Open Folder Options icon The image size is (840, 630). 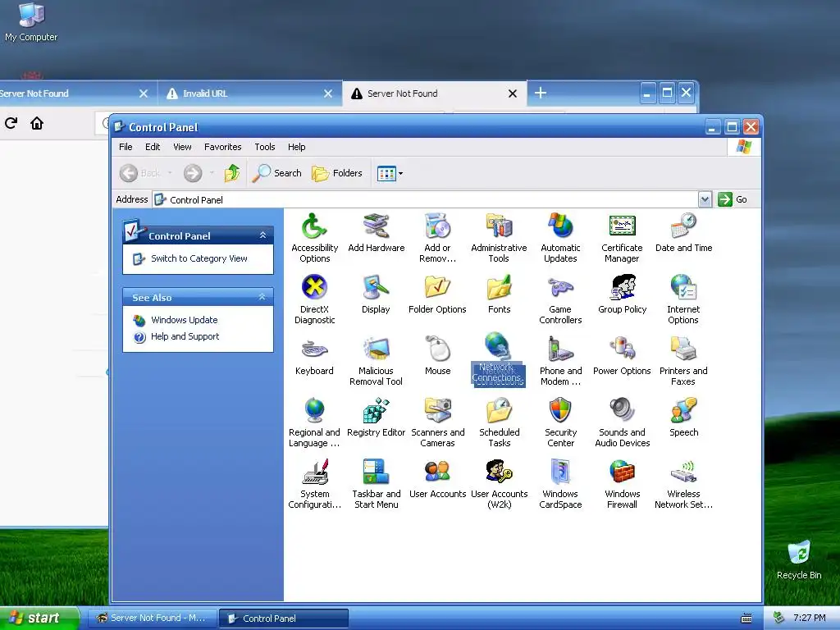(x=438, y=294)
